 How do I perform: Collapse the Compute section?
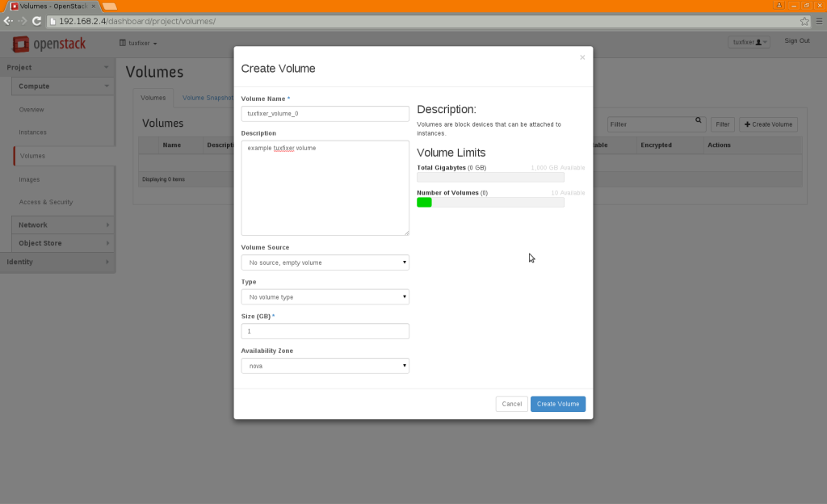[62, 86]
